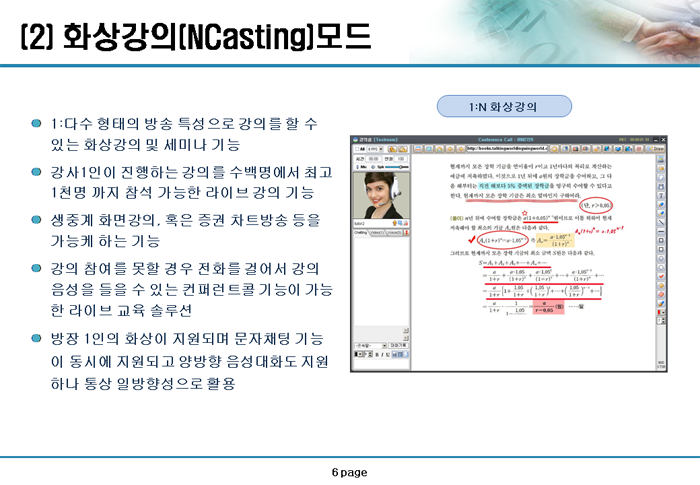Viewport: 700px width, 485px height.
Task: Select the Text (T) tool in right toolbar
Action: tap(661, 195)
